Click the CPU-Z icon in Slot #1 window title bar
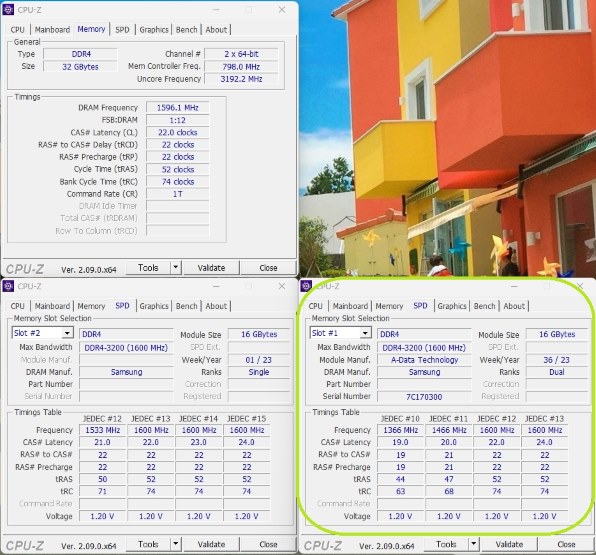The height and width of the screenshot is (555, 596). coord(306,286)
